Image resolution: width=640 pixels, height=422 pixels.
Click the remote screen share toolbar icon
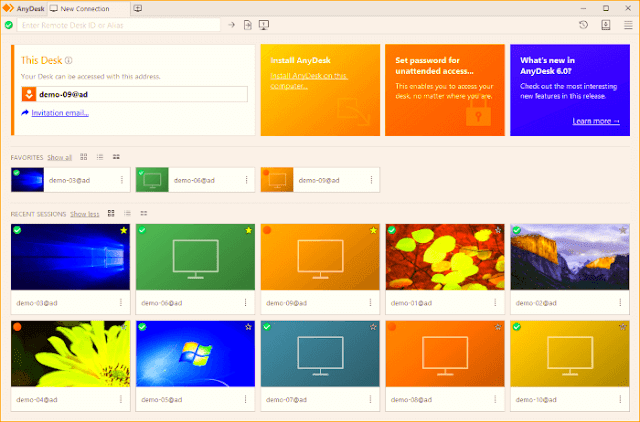coord(264,25)
